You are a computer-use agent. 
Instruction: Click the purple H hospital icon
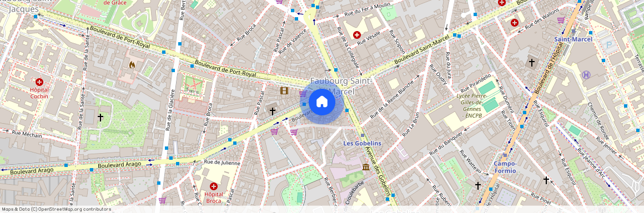[x=586, y=75]
